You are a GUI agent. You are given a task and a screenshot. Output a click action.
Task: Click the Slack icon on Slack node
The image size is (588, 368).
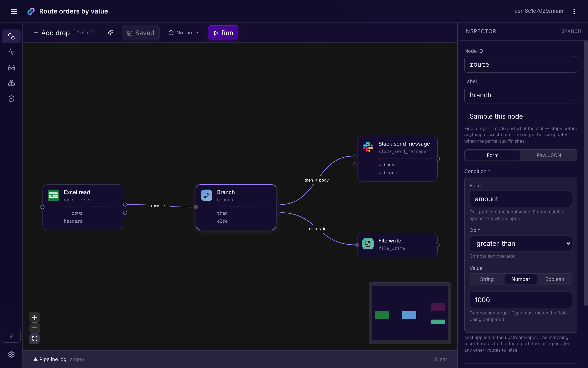pyautogui.click(x=368, y=147)
